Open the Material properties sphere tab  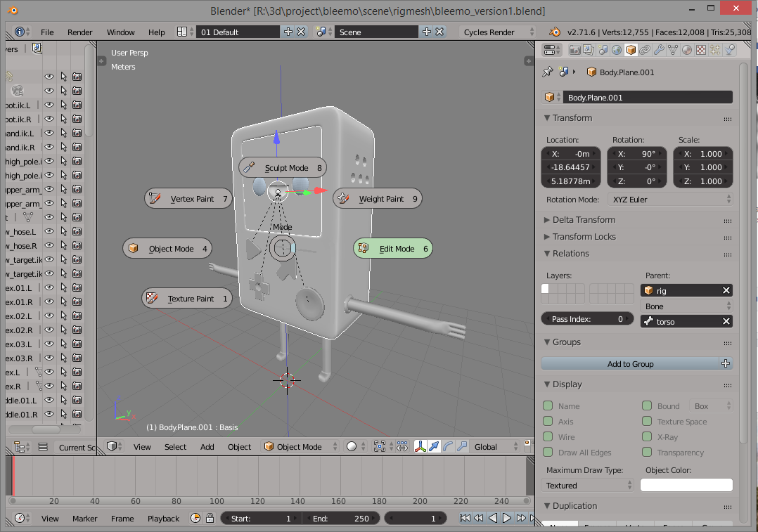687,50
